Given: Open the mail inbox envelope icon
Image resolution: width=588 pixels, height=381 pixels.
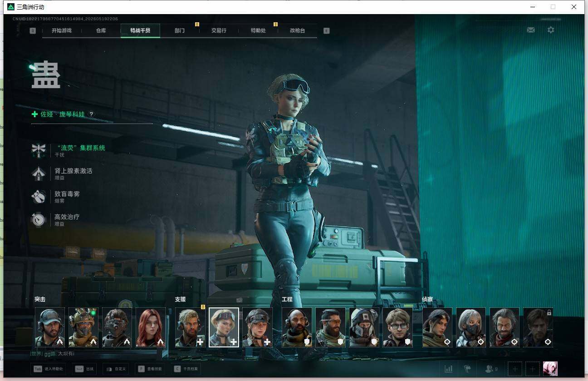Looking at the screenshot, I should click(x=530, y=30).
